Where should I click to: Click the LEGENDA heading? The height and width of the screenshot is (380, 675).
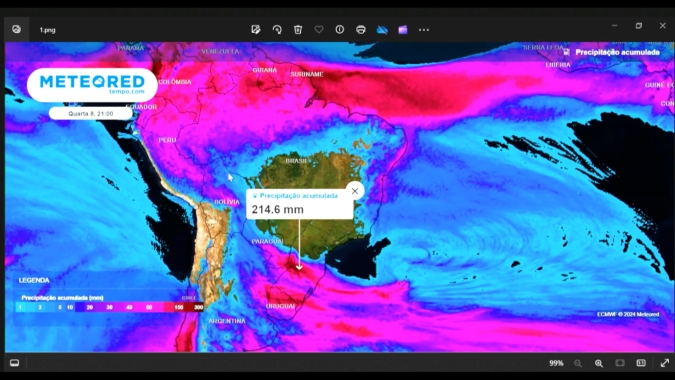coord(34,280)
